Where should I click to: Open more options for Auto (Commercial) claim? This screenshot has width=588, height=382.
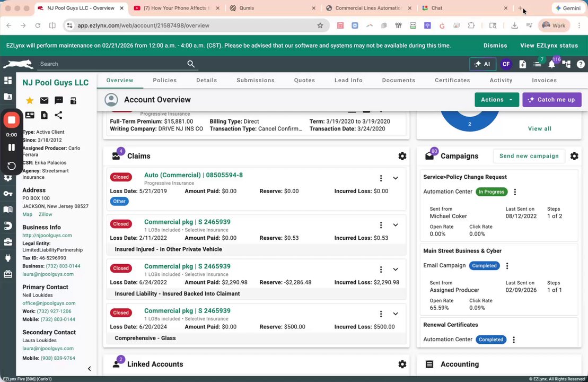click(x=381, y=178)
